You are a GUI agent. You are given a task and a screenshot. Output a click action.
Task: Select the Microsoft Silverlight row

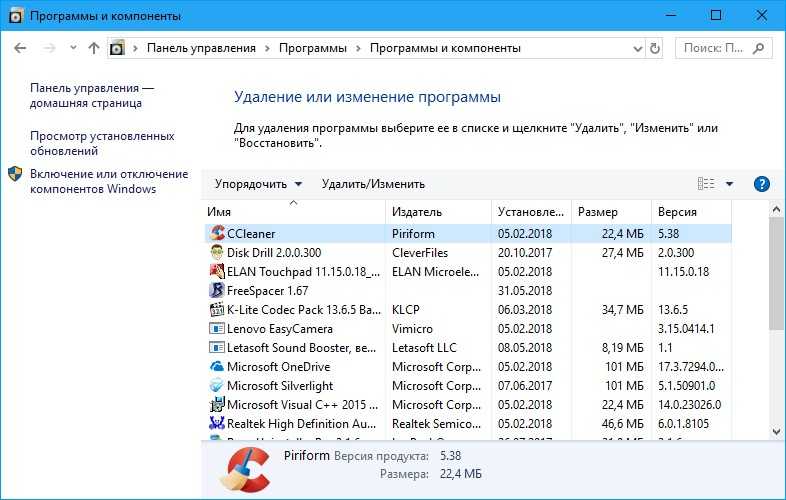(x=468, y=386)
